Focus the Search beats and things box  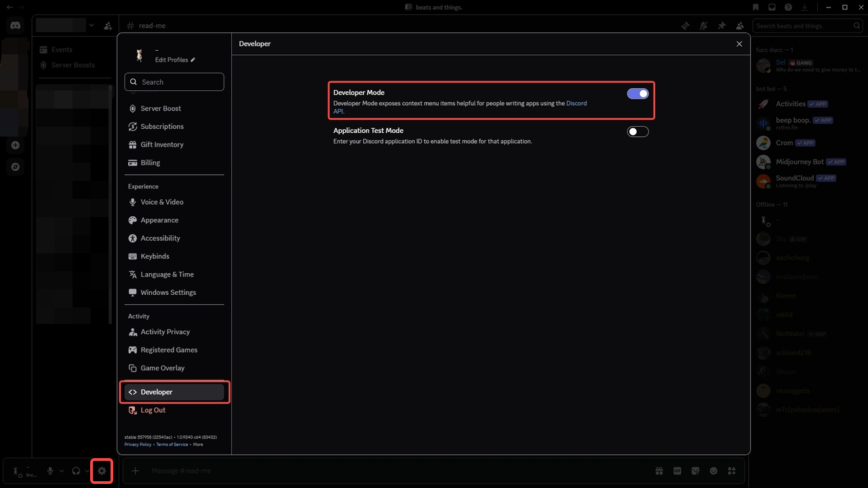click(808, 26)
